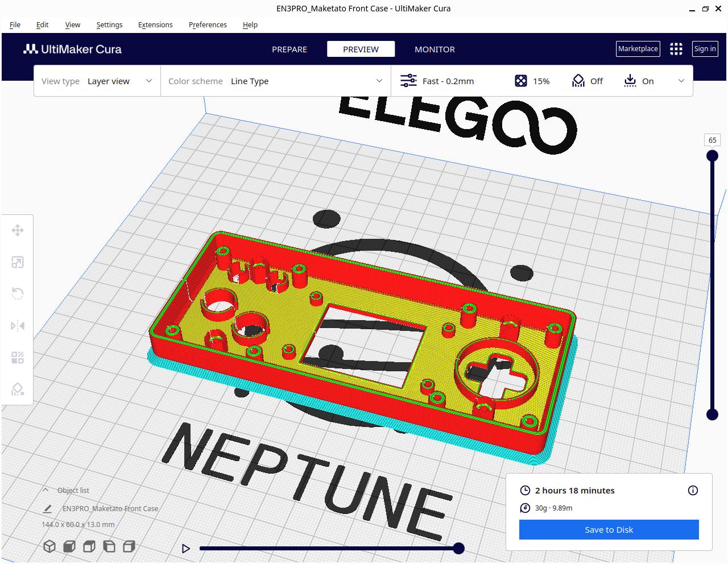Click the support Off icon

point(578,81)
